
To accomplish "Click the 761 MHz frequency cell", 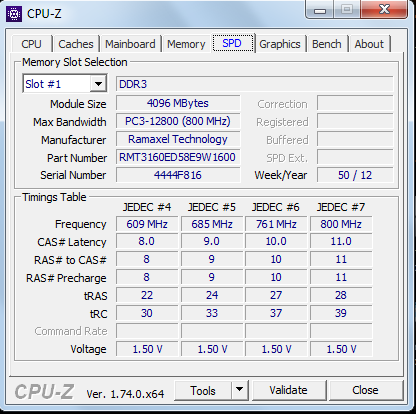I will (276, 224).
